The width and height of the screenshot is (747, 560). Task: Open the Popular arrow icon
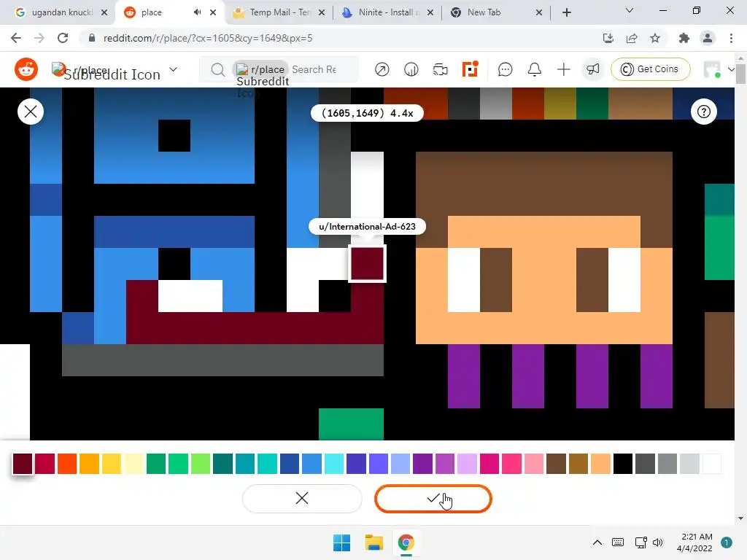[x=382, y=69]
